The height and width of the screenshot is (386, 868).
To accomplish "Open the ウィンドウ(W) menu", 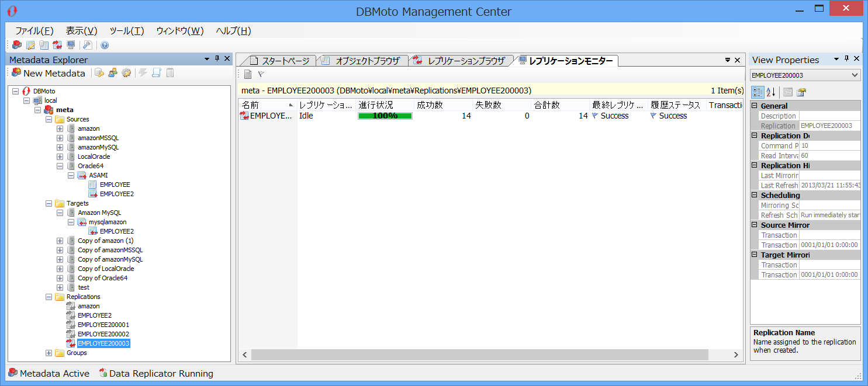I will (x=180, y=31).
